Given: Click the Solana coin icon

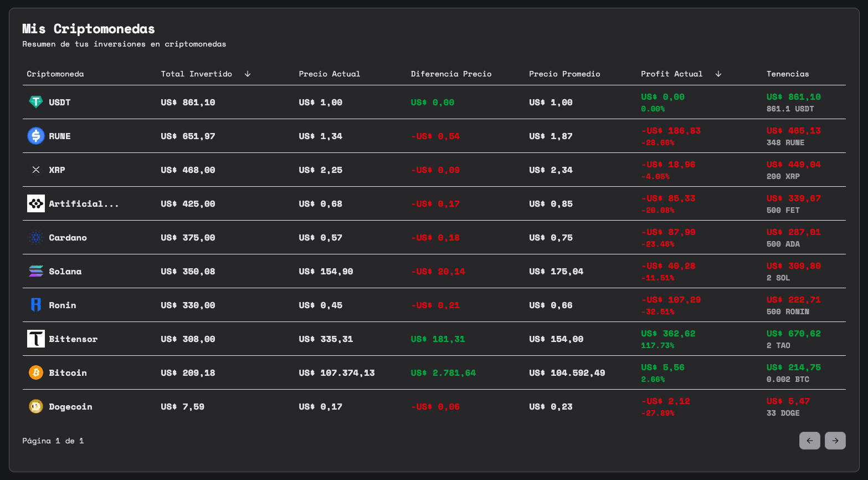Looking at the screenshot, I should pos(36,271).
